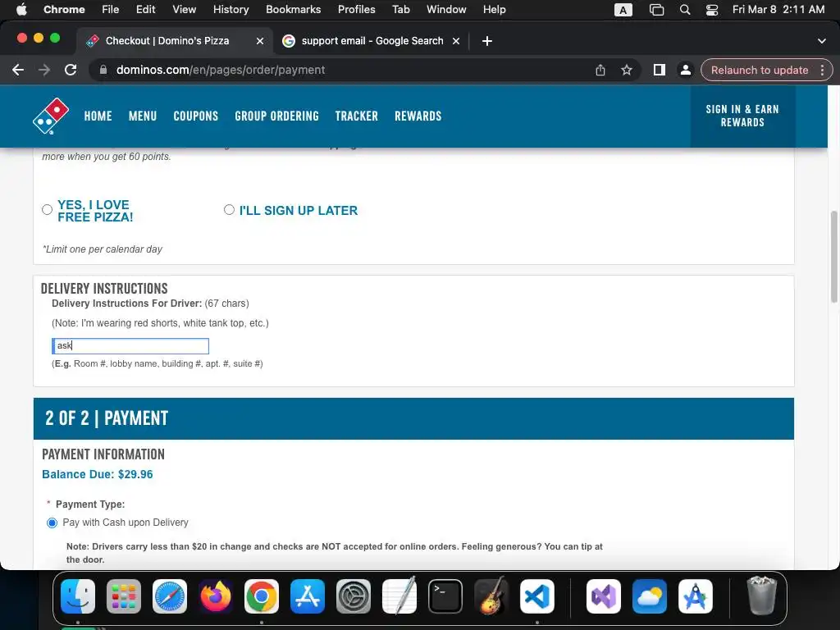Viewport: 840px width, 630px height.
Task: Open the REWARDS navigation link
Action: point(418,116)
